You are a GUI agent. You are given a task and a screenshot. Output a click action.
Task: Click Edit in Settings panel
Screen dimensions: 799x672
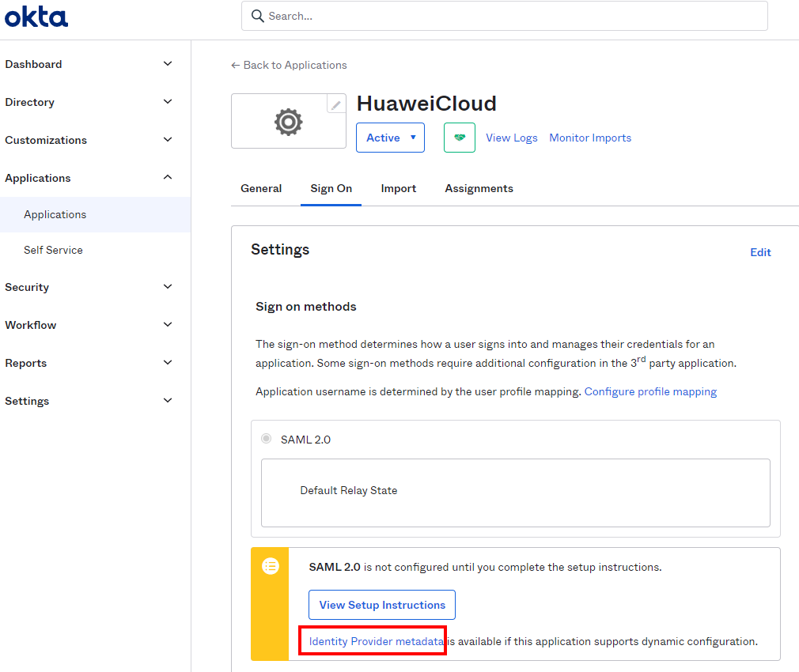[760, 252]
